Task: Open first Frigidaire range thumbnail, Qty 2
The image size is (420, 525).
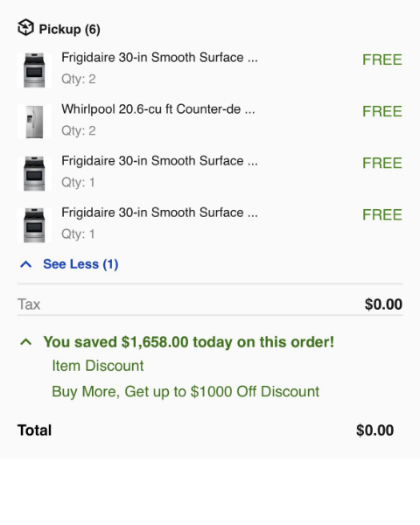Action: pos(34,70)
